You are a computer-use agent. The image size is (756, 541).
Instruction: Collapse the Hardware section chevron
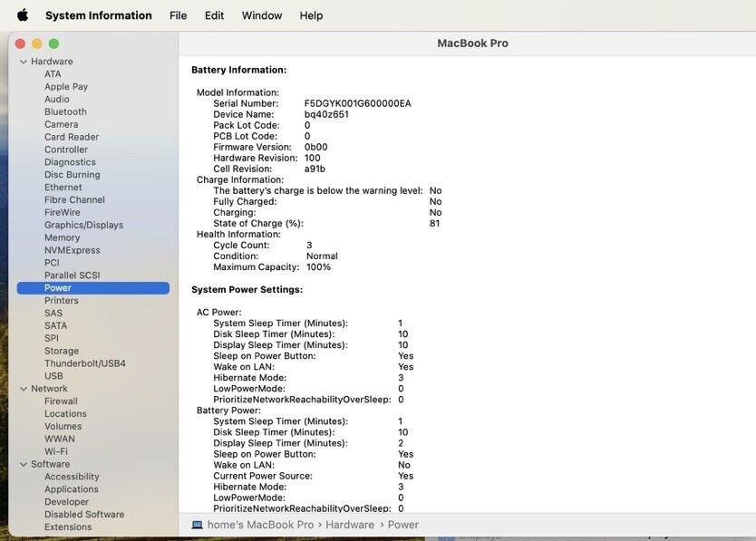click(x=24, y=62)
